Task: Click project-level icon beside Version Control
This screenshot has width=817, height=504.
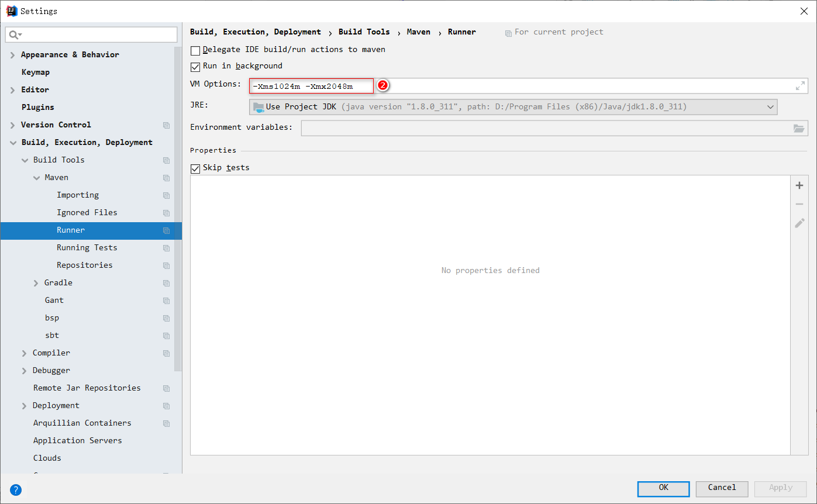Action: pyautogui.click(x=167, y=125)
